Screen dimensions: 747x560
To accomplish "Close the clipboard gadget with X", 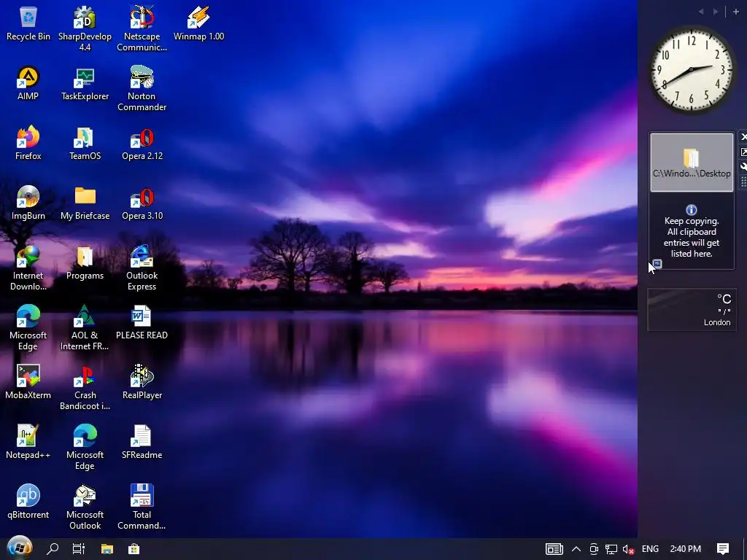I will [743, 137].
